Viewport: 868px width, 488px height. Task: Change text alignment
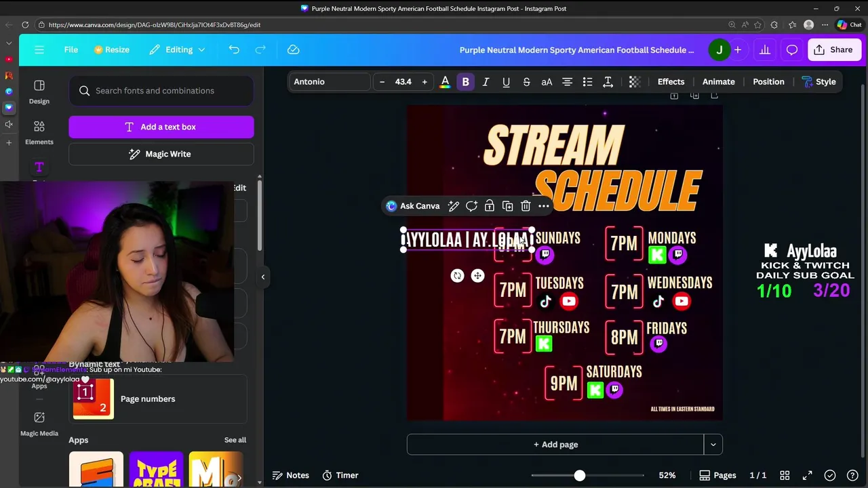point(567,81)
